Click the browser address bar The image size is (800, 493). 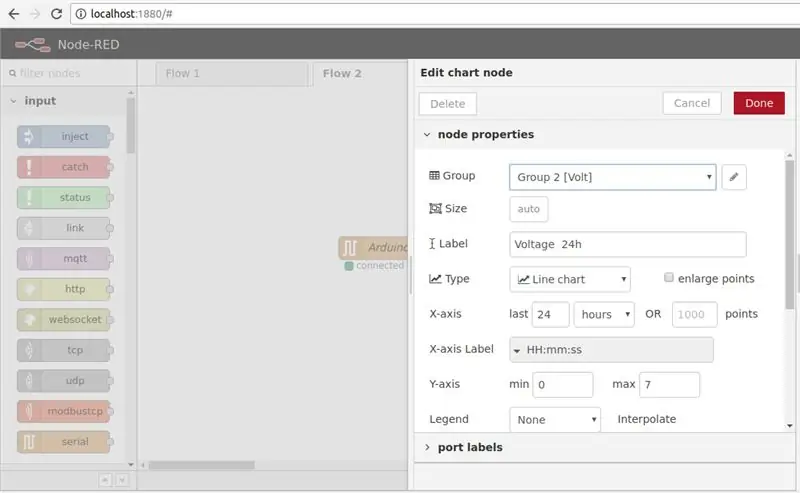[x=434, y=14]
